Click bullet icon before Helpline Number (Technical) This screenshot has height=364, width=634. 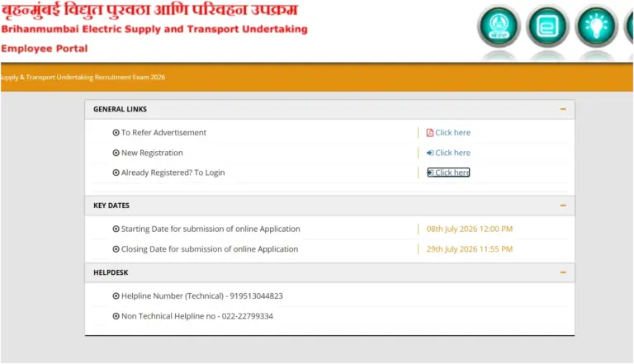point(116,296)
